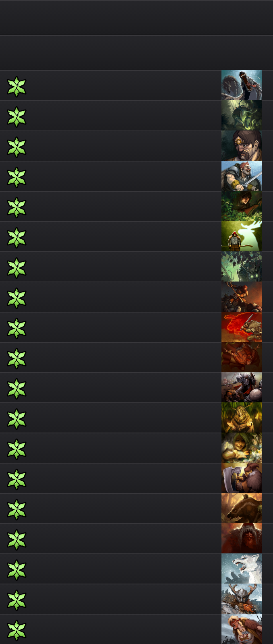
Task: Open the brown bear card thumbnail
Action: pos(242,508)
